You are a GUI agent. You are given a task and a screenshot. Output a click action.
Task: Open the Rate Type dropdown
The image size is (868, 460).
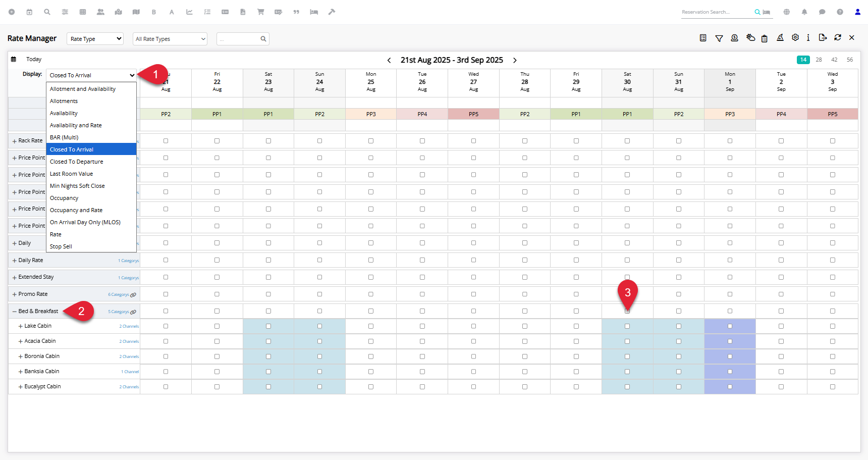(x=95, y=39)
